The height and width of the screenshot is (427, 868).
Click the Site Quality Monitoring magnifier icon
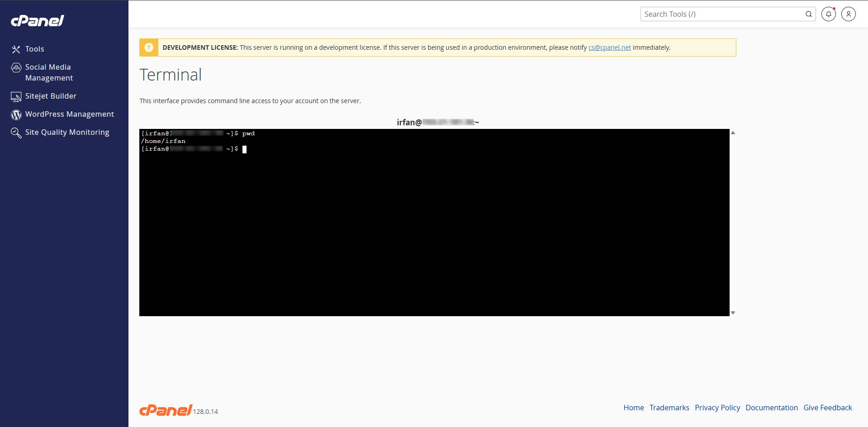(16, 133)
